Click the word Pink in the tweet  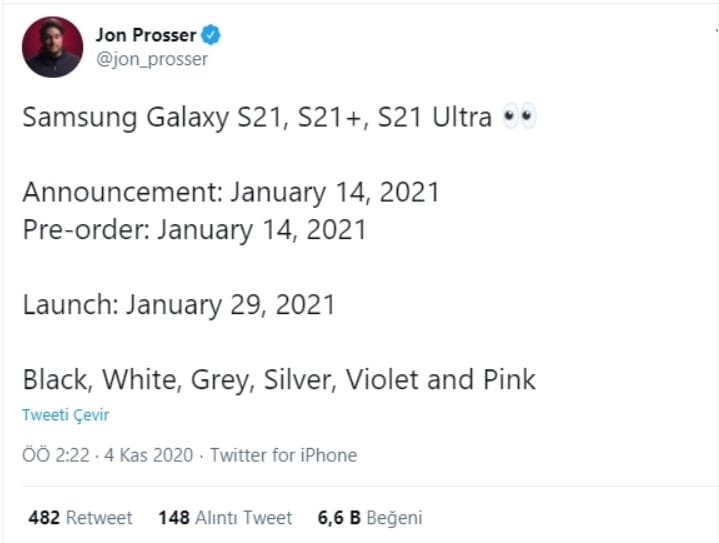click(507, 379)
